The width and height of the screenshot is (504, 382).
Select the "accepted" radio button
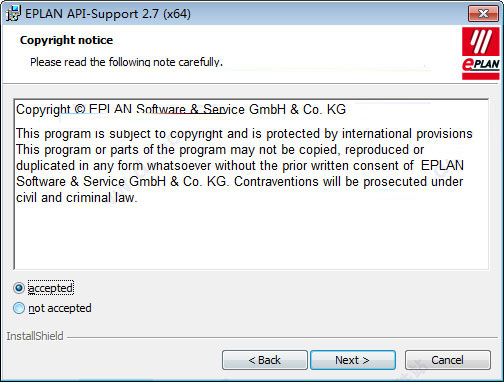coord(19,288)
